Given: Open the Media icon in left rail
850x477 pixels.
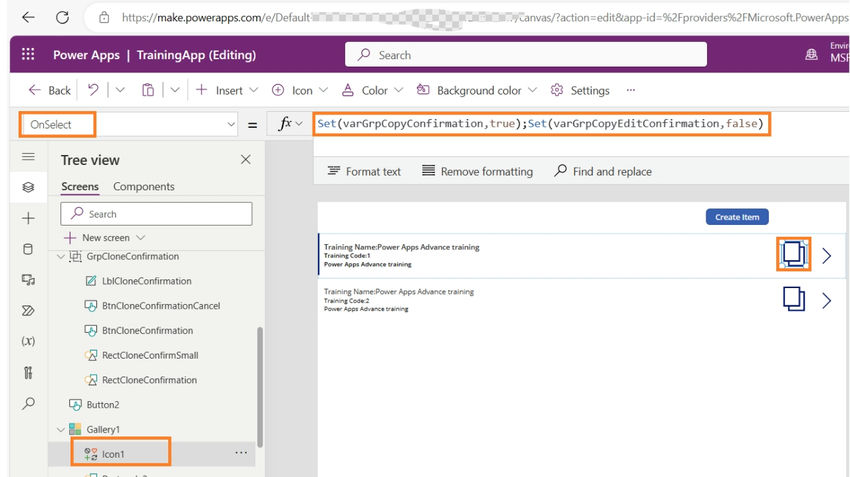Looking at the screenshot, I should [x=28, y=280].
